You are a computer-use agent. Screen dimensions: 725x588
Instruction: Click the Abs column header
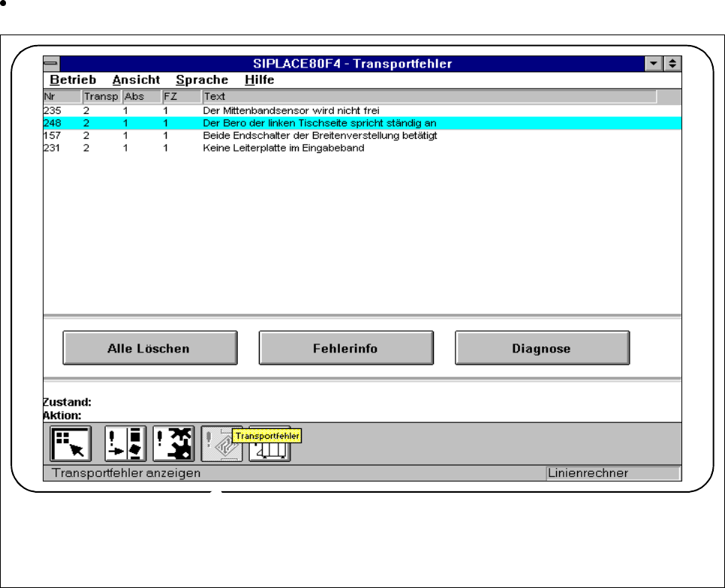(142, 97)
